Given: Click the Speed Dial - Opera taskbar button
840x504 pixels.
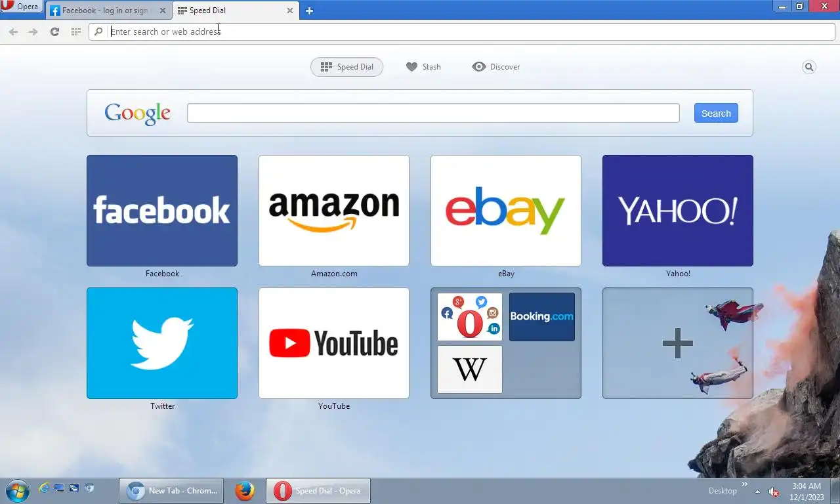Looking at the screenshot, I should pos(318,491).
